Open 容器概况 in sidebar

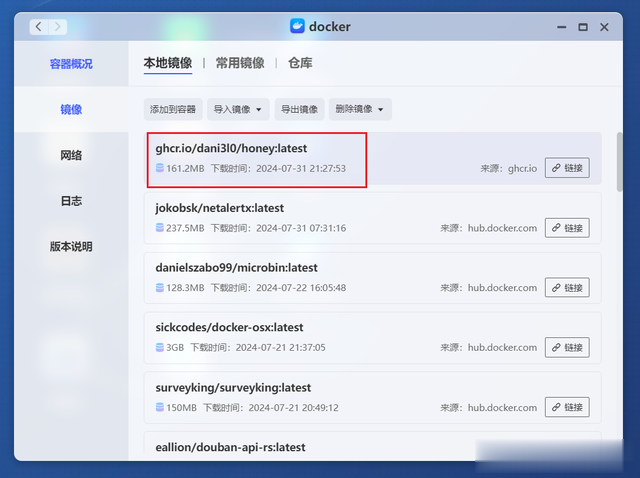[71, 64]
